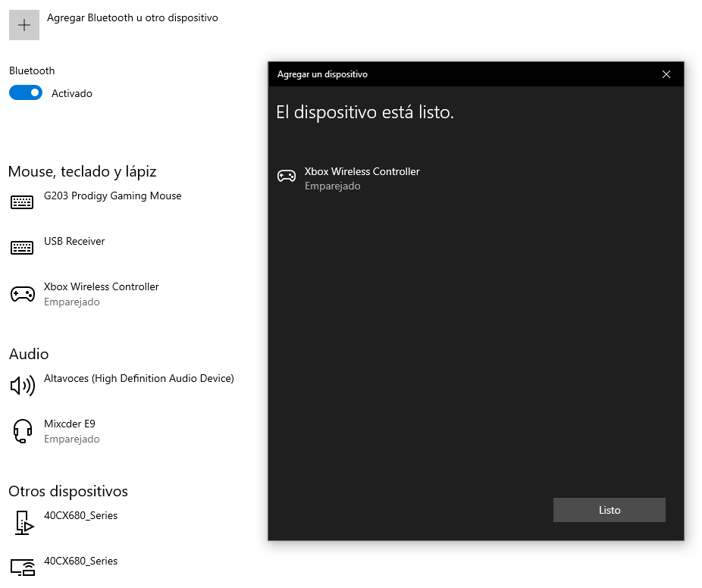The width and height of the screenshot is (702, 588).
Task: Click the Audio section heading
Action: click(29, 354)
